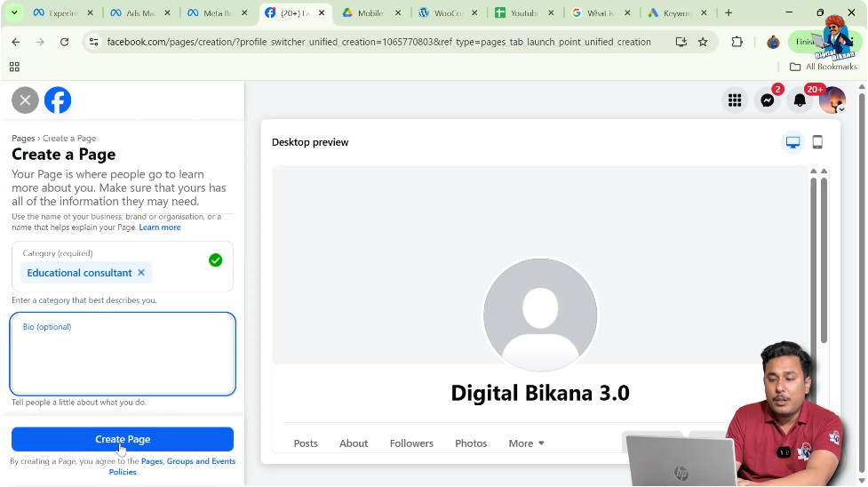Open the Chrome profile avatar
The width and height of the screenshot is (868, 487).
tap(773, 42)
